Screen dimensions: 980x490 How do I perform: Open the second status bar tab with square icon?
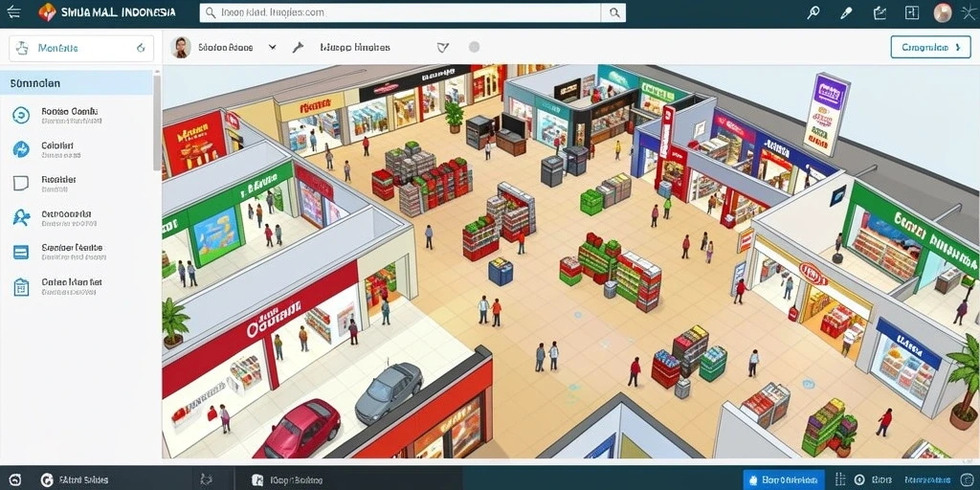pos(287,480)
